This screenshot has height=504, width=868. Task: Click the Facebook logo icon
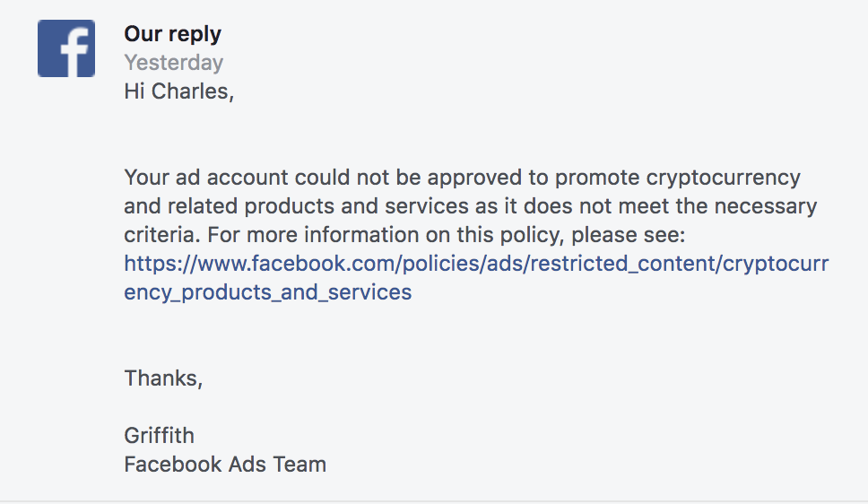pos(66,48)
